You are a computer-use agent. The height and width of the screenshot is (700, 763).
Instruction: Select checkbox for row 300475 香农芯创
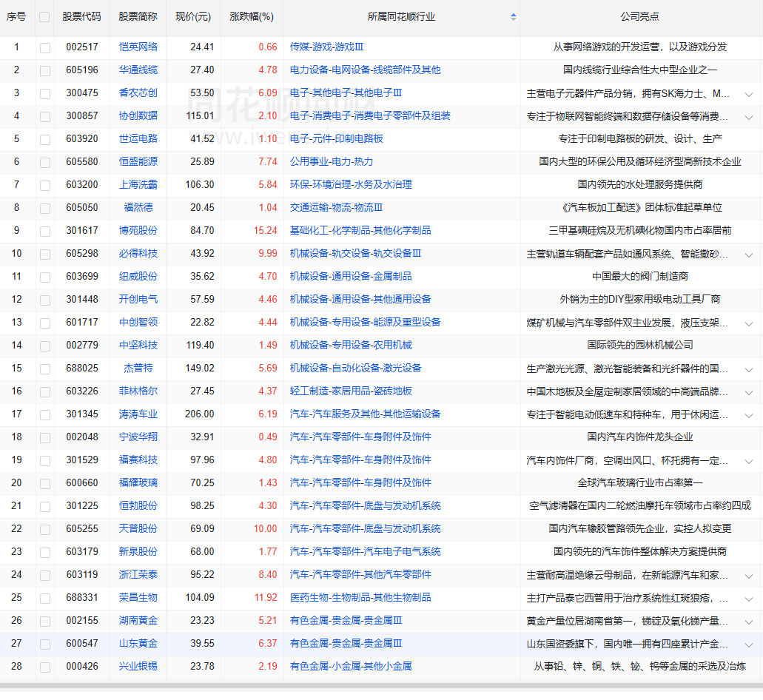44,93
